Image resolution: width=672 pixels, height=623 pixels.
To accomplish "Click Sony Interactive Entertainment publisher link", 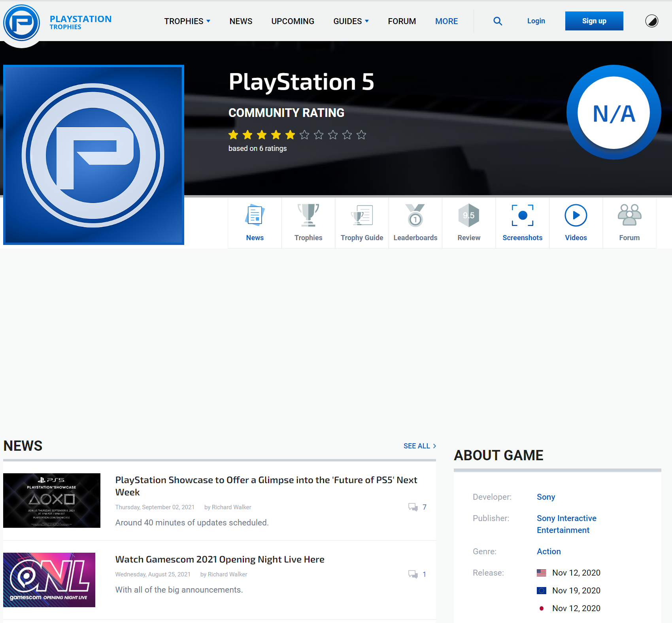I will click(x=566, y=524).
